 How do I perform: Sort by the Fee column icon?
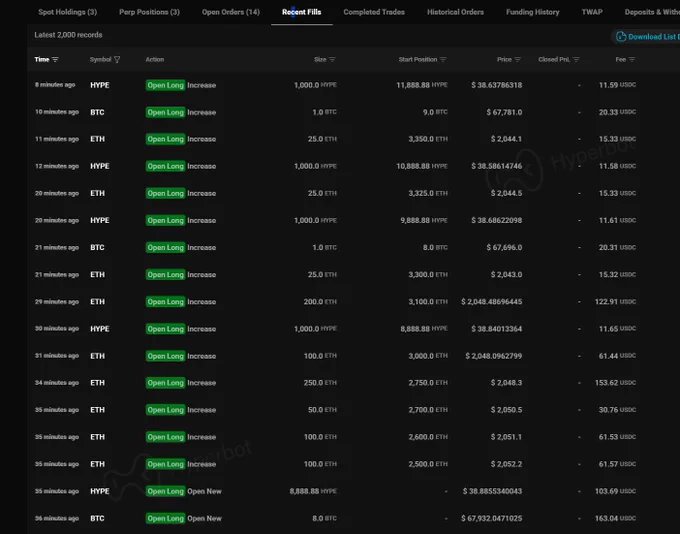pyautogui.click(x=632, y=59)
